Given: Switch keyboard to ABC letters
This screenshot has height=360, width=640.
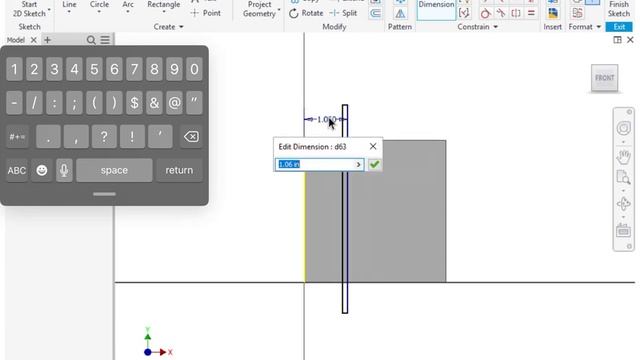Looking at the screenshot, I should pyautogui.click(x=17, y=170).
